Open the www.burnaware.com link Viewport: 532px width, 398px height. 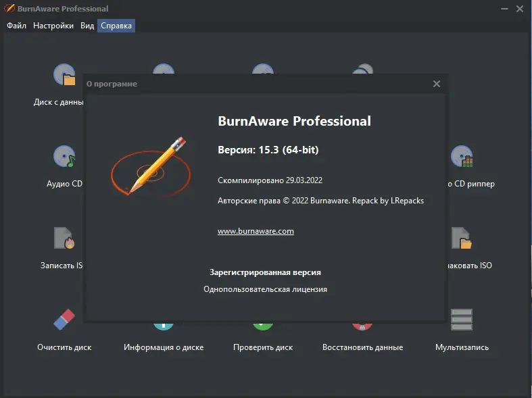tap(256, 231)
